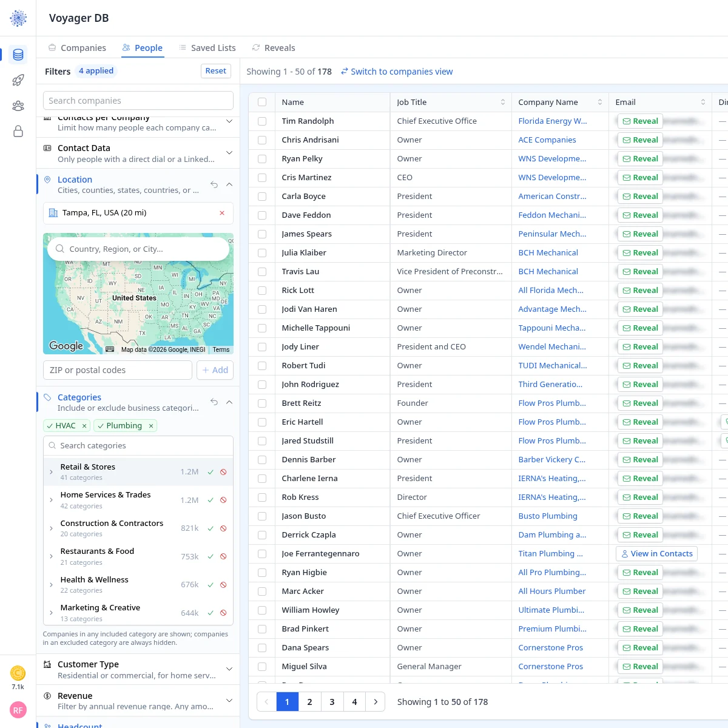
Task: View Joe Ferrantegennaro in Contacts
Action: [x=656, y=554]
